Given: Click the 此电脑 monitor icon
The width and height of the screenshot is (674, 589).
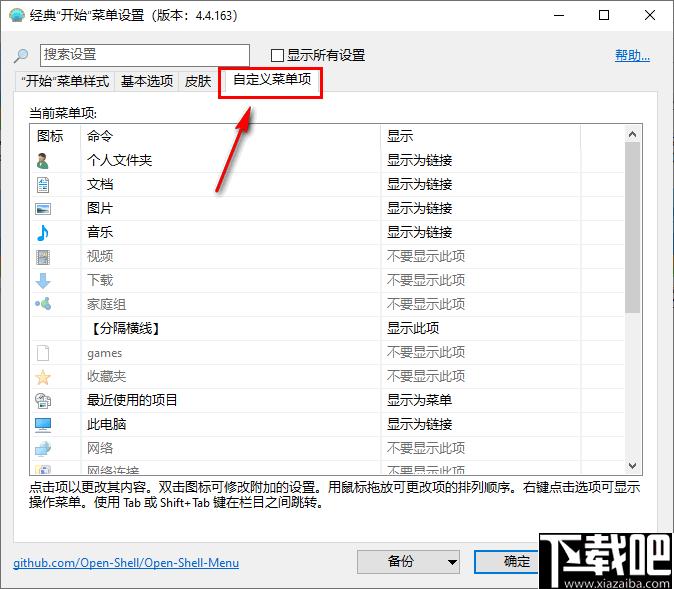Looking at the screenshot, I should [x=43, y=425].
